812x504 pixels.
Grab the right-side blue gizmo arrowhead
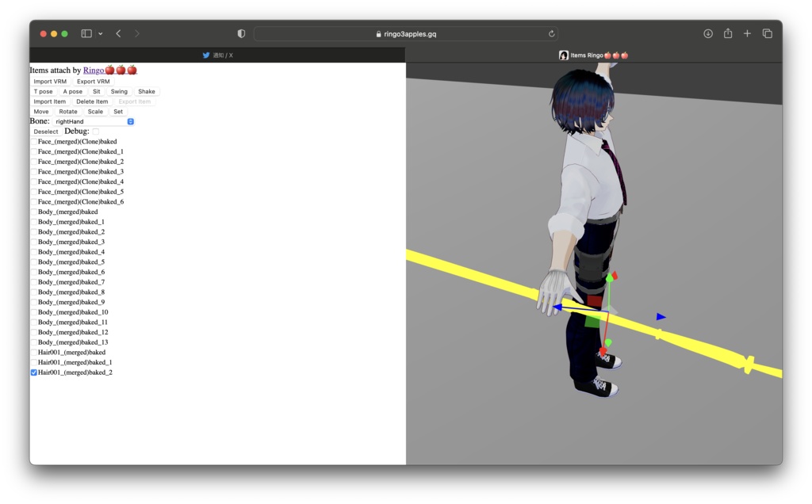(x=661, y=317)
